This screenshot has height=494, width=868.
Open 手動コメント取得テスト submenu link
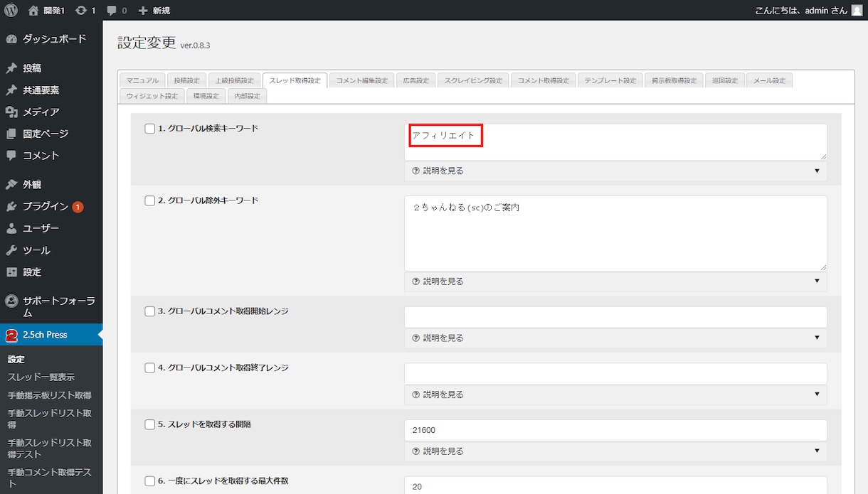pyautogui.click(x=49, y=478)
